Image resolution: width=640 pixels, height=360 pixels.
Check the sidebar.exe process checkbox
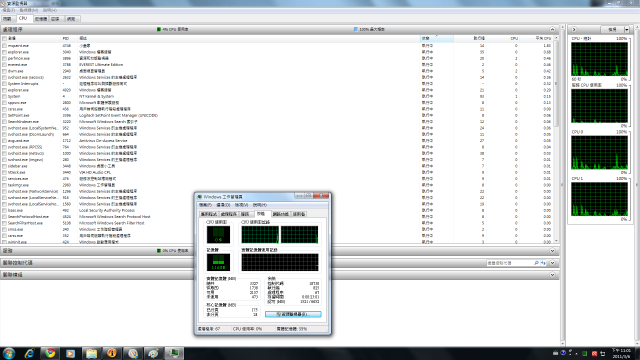click(4, 166)
